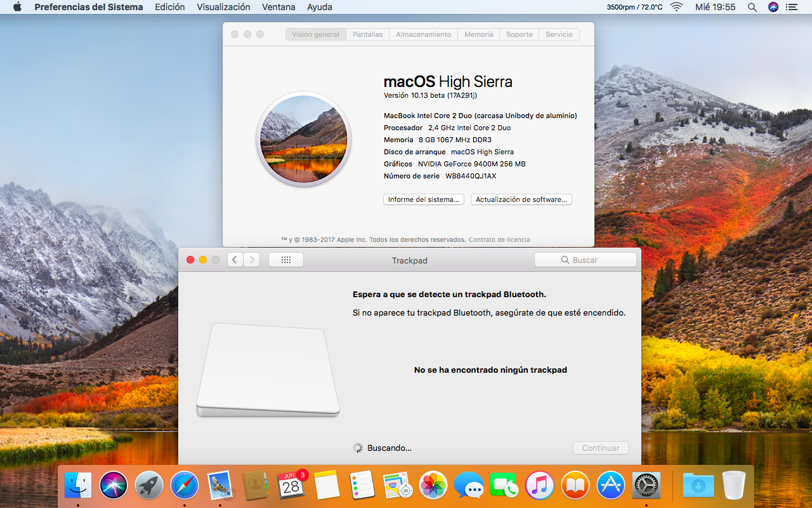Open the Mail app in Dock
This screenshot has width=812, height=508.
(220, 486)
